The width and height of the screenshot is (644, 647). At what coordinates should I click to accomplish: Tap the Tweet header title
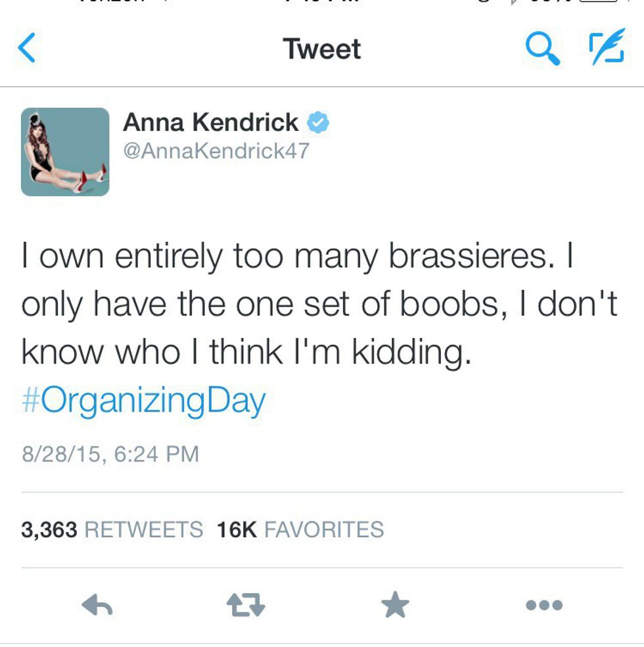[322, 49]
